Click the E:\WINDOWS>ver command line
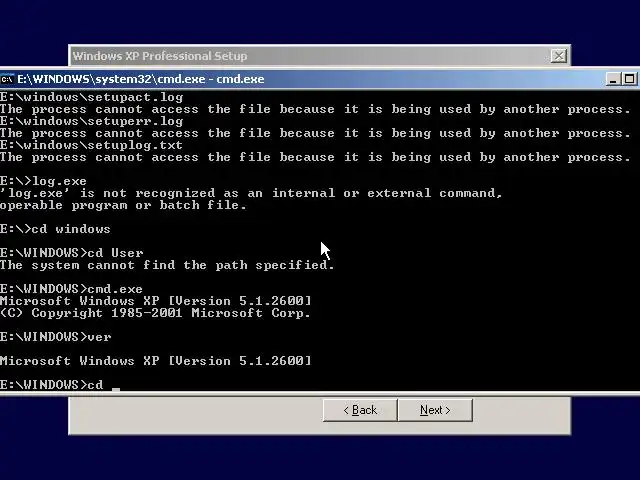 (56, 337)
